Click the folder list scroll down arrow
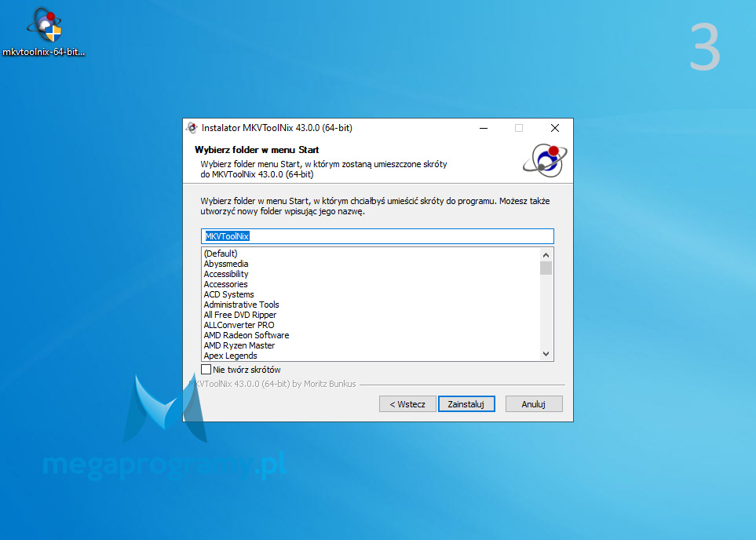Image resolution: width=756 pixels, height=540 pixels. pos(546,354)
